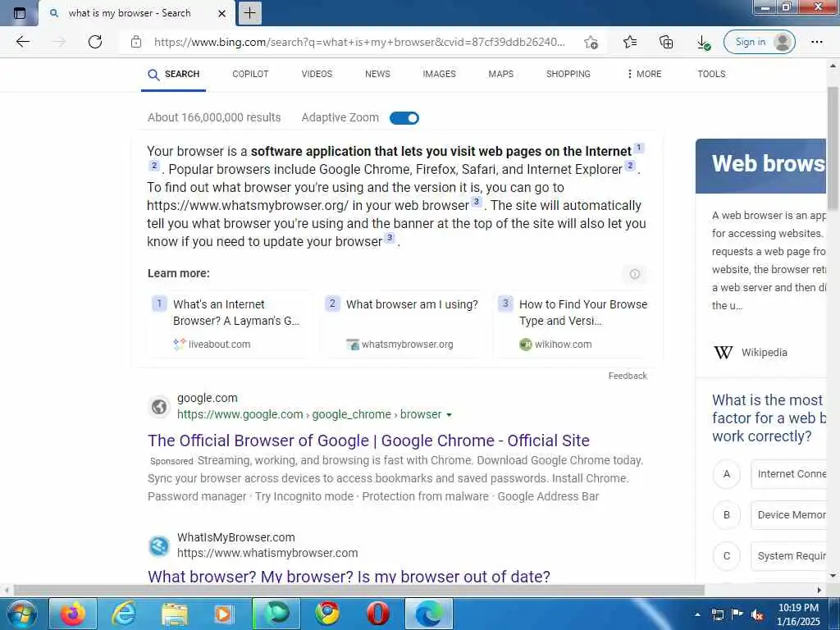Open the Action Center flag icon

pos(737,614)
